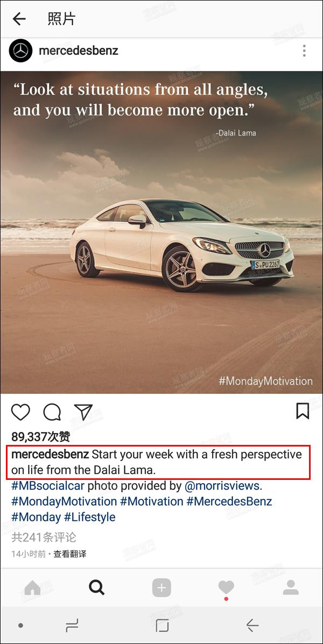
Task: Tap the mercedesbenz profile avatar
Action: (x=20, y=51)
